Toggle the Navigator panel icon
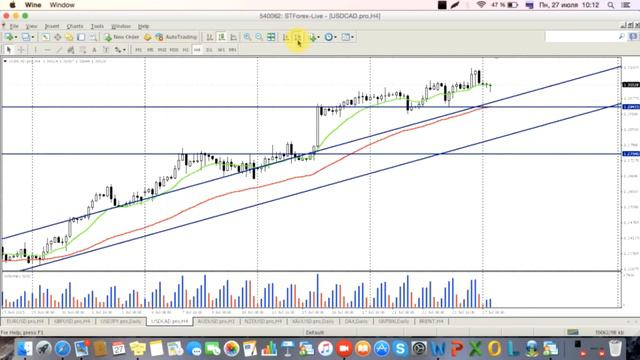The width and height of the screenshot is (640, 360). pyautogui.click(x=69, y=37)
